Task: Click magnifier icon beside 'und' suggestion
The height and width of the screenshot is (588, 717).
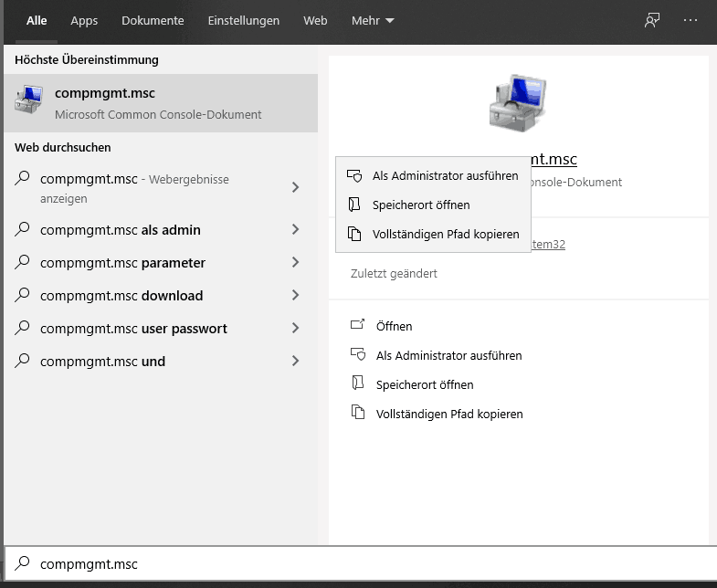Action: (x=22, y=361)
